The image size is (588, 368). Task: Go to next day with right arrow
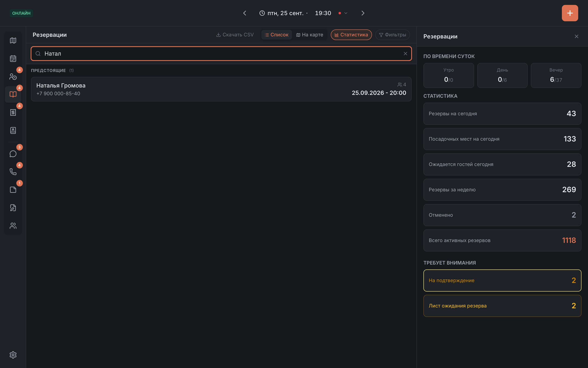(x=363, y=13)
